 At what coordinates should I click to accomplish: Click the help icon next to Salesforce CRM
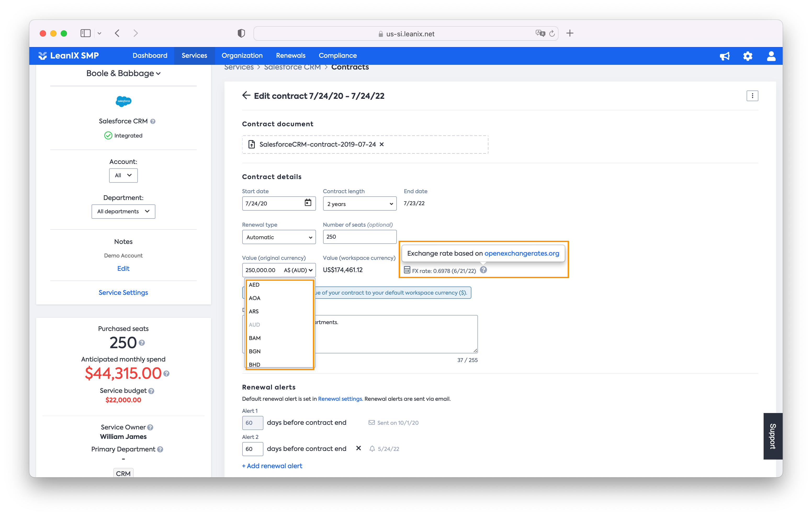[x=153, y=121]
